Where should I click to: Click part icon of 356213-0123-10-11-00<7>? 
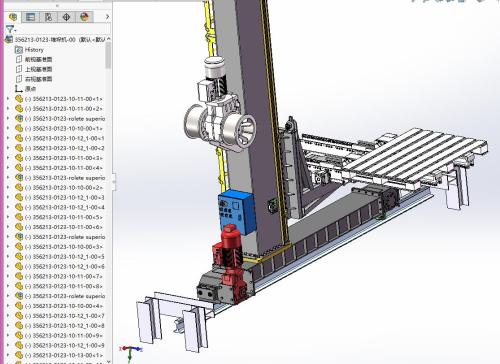19,276
